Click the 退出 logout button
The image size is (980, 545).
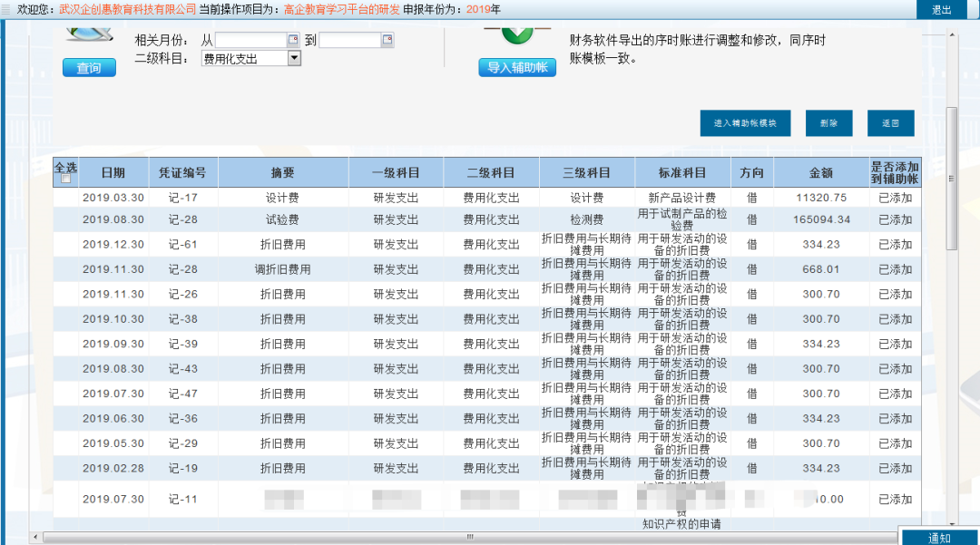point(941,9)
